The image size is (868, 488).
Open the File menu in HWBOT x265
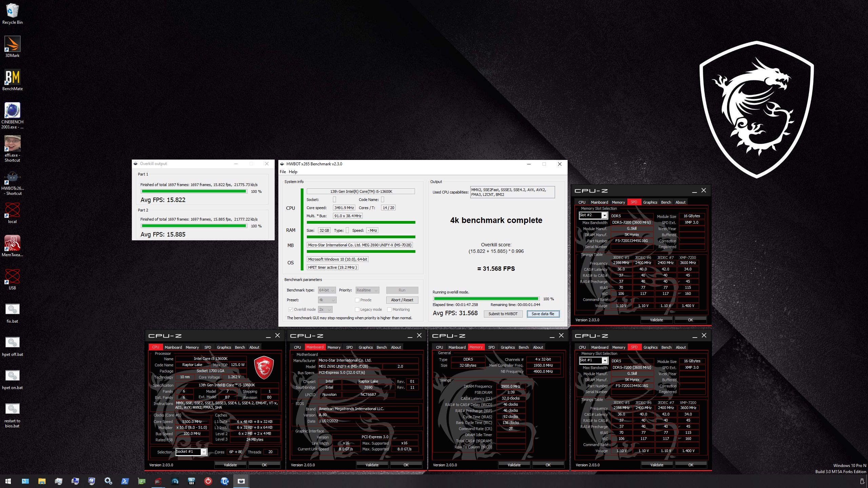click(283, 172)
